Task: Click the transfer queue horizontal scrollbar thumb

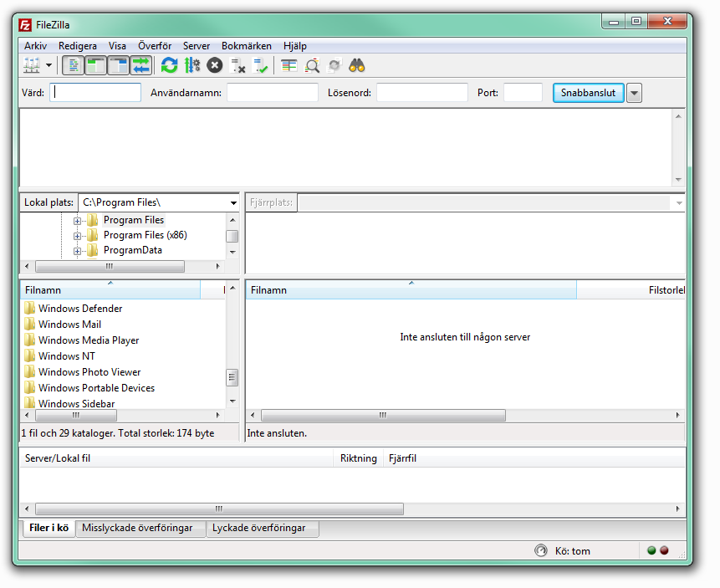Action: (219, 509)
